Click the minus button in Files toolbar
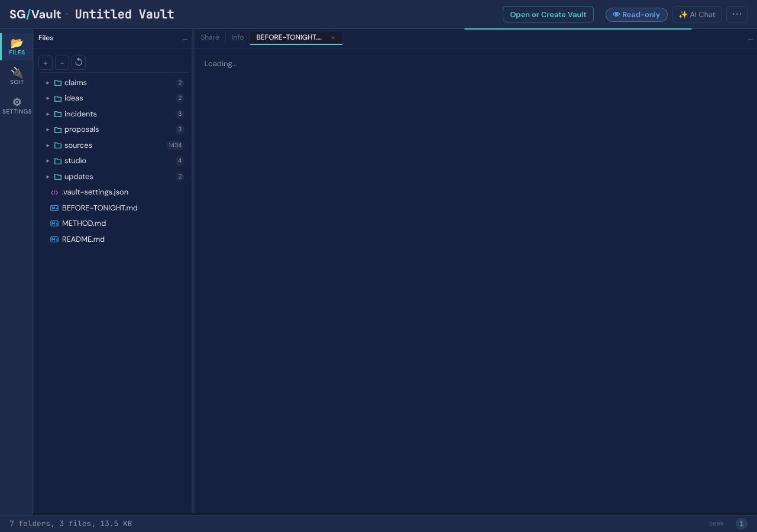 point(62,63)
